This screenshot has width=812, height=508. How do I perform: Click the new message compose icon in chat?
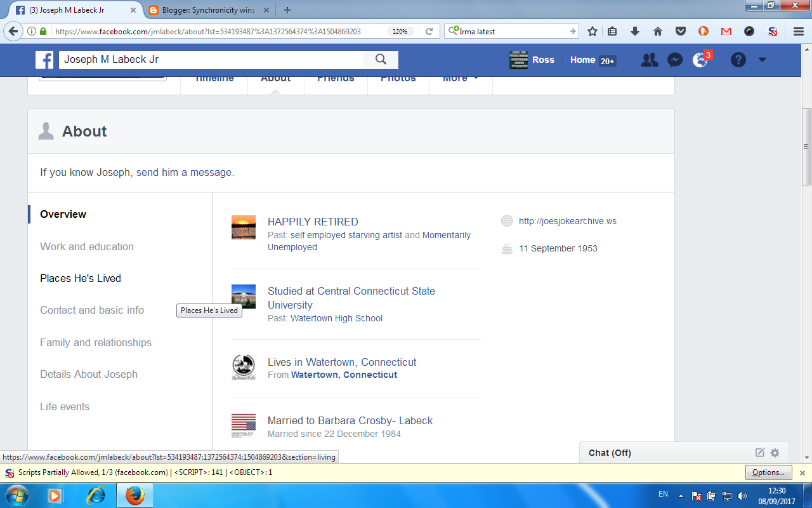point(760,453)
